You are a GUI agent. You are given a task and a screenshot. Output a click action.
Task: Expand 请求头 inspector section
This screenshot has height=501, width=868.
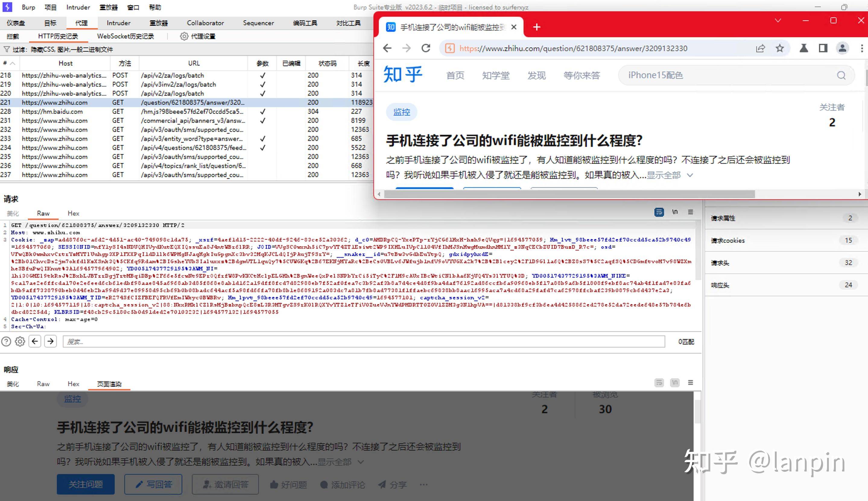pos(787,263)
